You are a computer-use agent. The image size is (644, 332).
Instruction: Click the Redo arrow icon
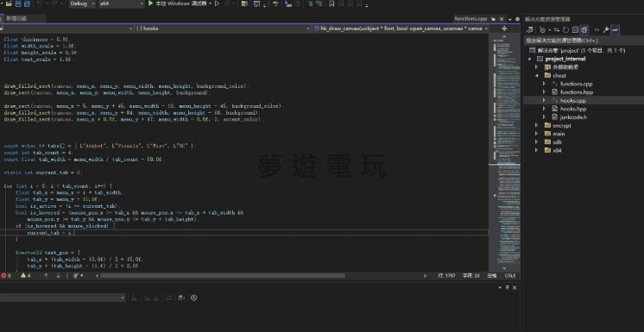click(55, 3)
